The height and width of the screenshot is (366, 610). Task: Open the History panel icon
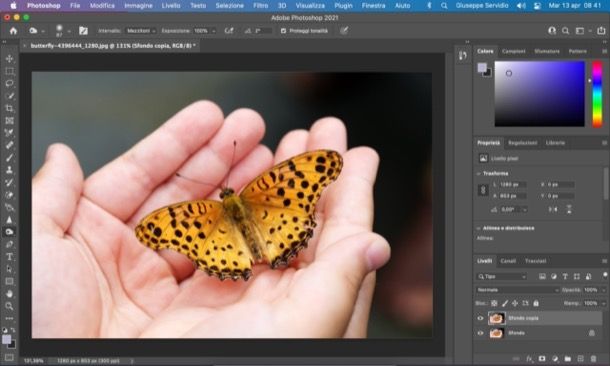click(x=463, y=56)
